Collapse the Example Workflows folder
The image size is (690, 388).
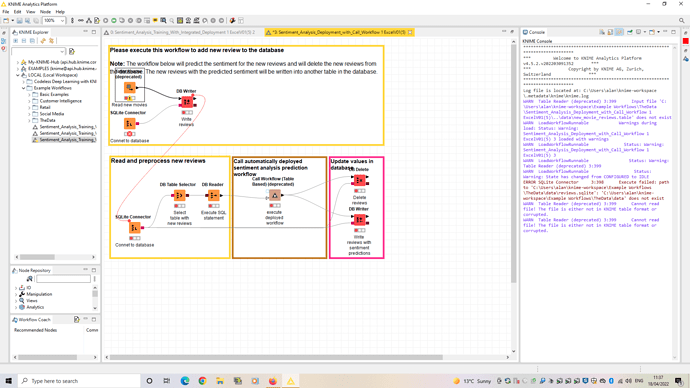coord(24,88)
